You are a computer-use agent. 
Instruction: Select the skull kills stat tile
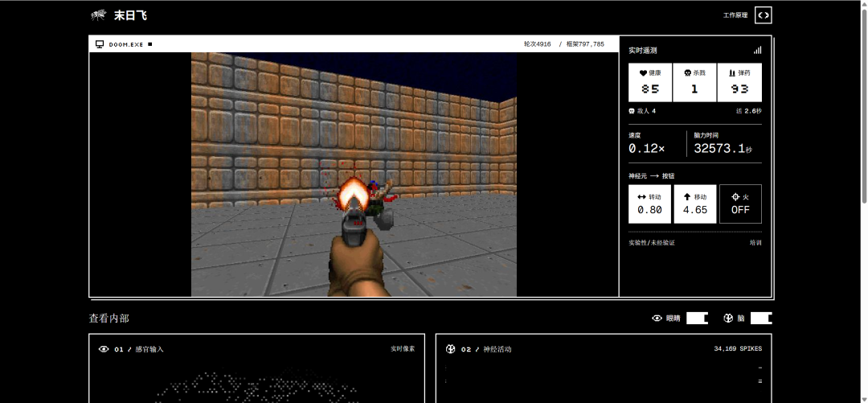click(694, 83)
